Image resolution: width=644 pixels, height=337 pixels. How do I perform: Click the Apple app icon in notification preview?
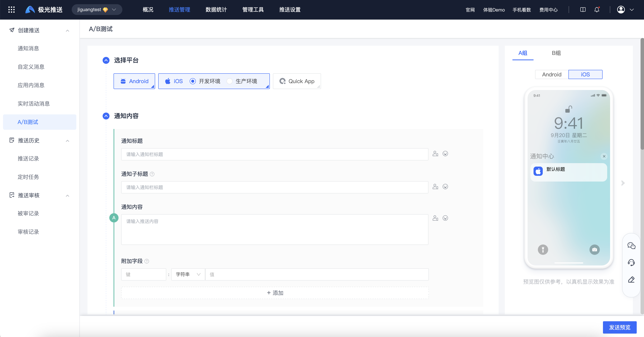(538, 171)
